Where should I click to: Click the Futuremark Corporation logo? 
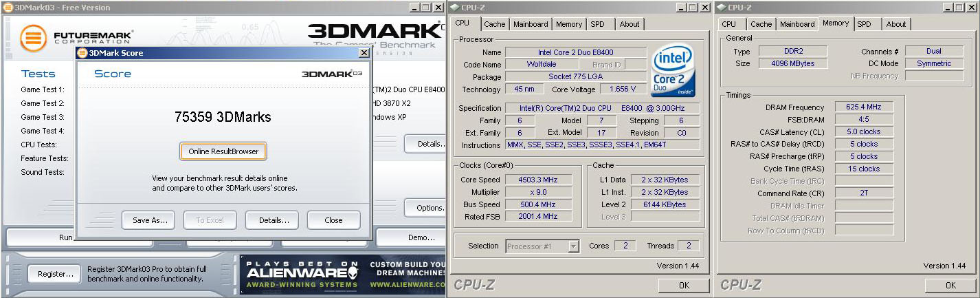76,37
